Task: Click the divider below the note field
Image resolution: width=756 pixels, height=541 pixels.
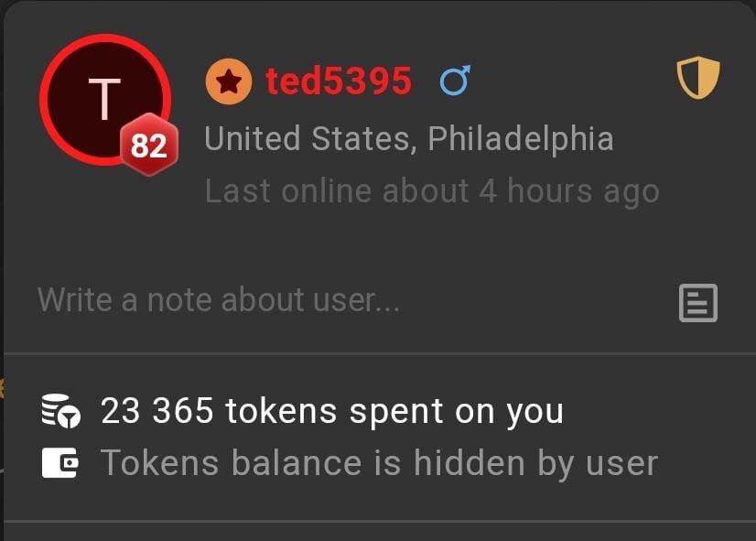Action: tap(380, 354)
